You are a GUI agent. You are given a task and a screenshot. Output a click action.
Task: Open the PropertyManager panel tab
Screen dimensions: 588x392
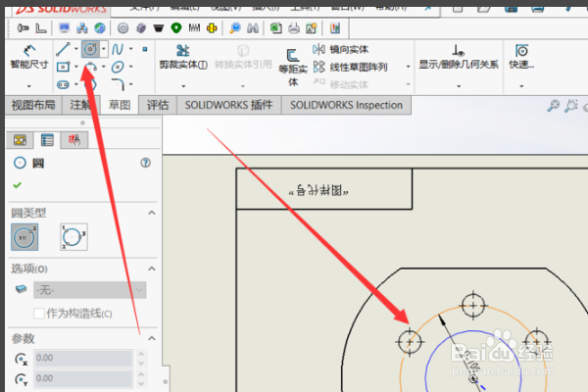[47, 140]
